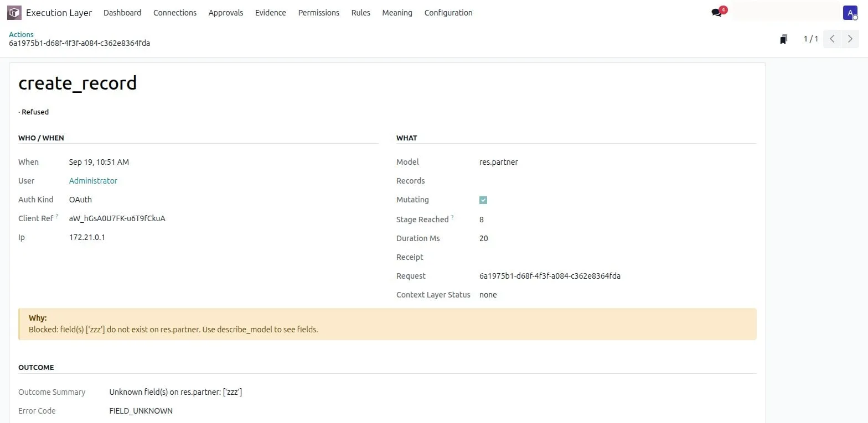
Task: Click the Stage Reached value 8
Action: [x=482, y=220]
